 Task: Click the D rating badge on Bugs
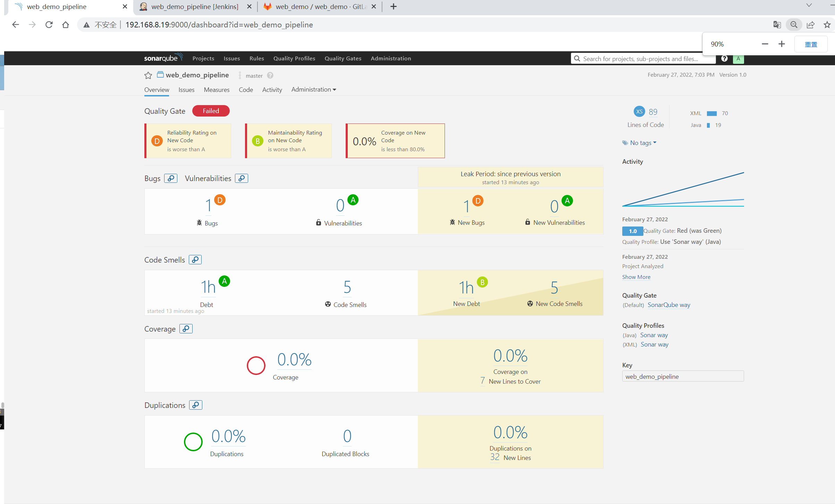[x=220, y=200]
